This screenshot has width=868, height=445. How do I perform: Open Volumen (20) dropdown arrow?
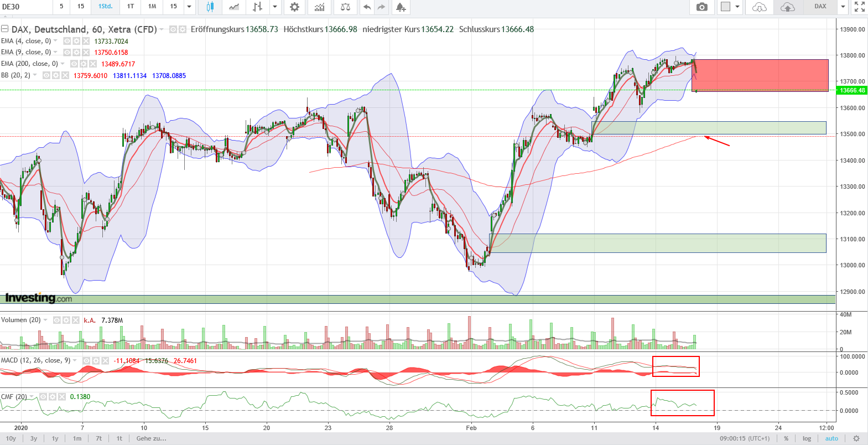tap(45, 320)
